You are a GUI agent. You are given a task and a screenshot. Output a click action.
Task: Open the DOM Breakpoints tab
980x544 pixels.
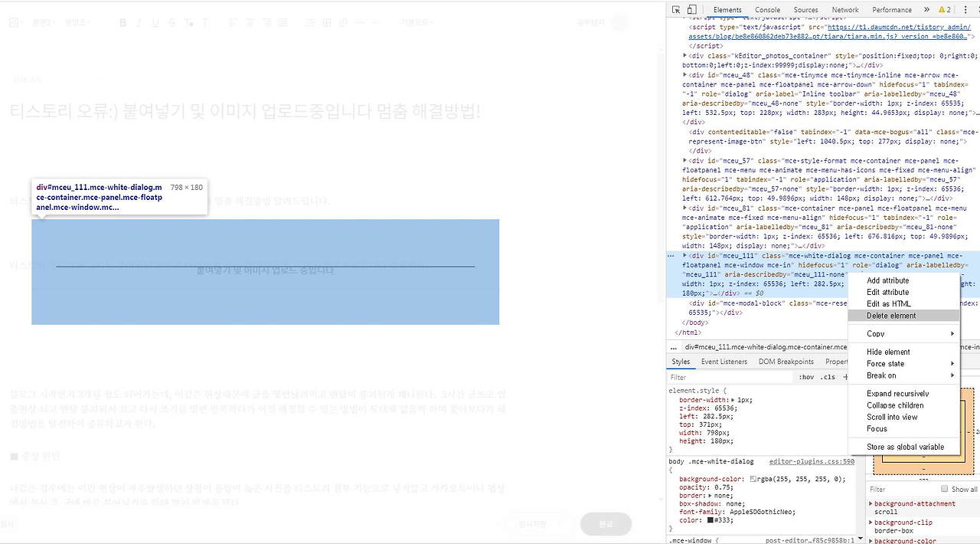pos(786,362)
